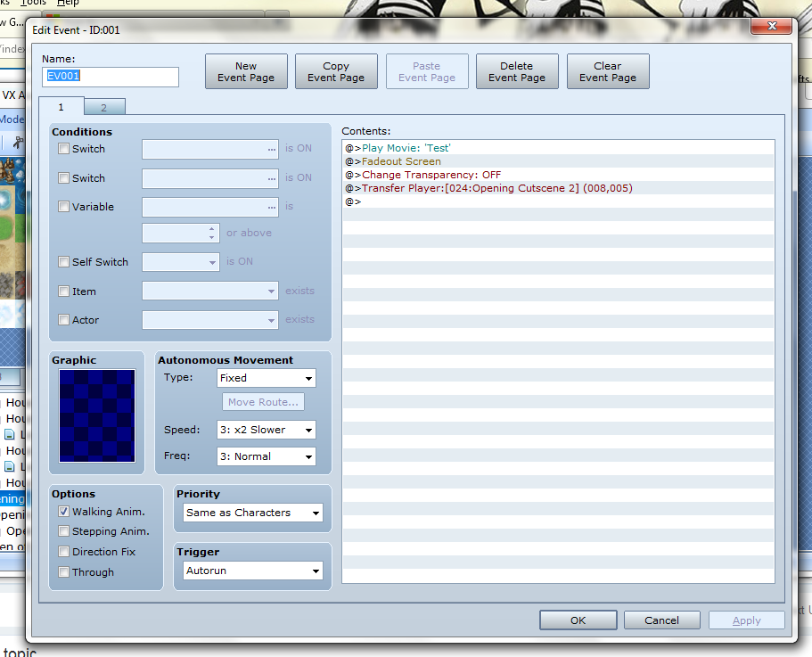Click the event Name input field
Viewport: 812px width, 657px height.
coord(111,77)
